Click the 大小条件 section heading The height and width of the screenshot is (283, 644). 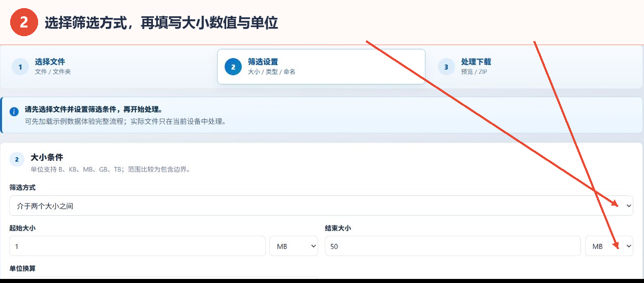(x=47, y=157)
